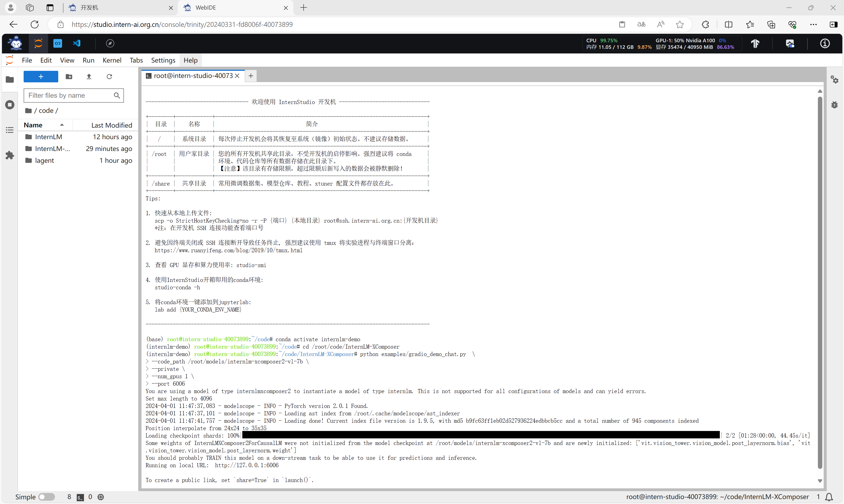Image resolution: width=844 pixels, height=504 pixels.
Task: Click the http://127.0.0.1:6006 local URL
Action: 246,465
